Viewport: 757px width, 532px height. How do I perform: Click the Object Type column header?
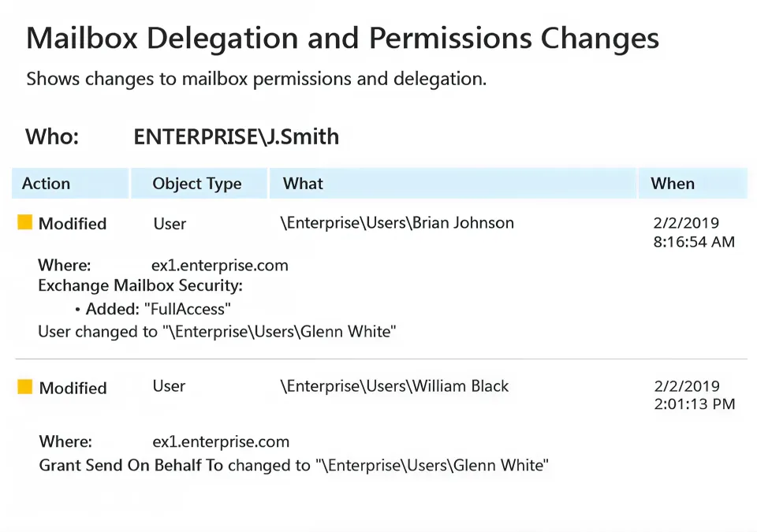pyautogui.click(x=197, y=184)
